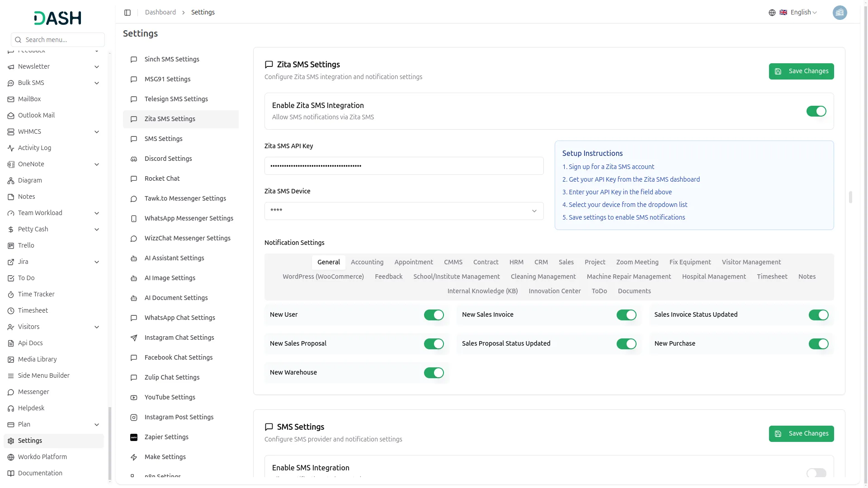
Task: Click the To Do checkbox icon
Action: pos(11,278)
